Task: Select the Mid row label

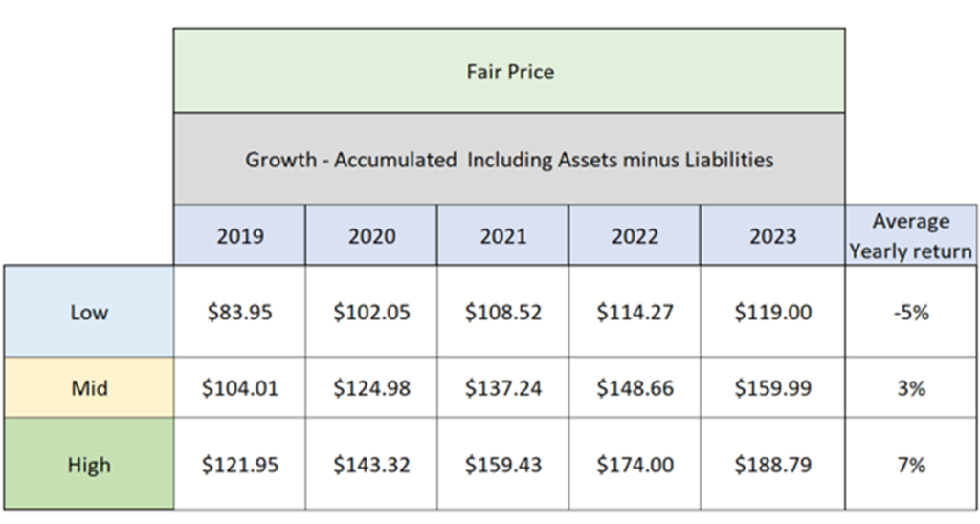Action: (89, 388)
